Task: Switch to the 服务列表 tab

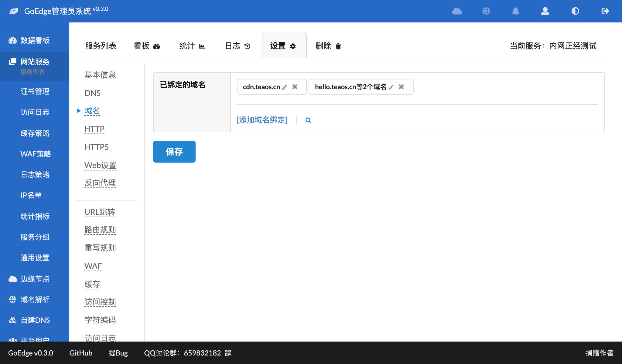Action: (x=101, y=46)
